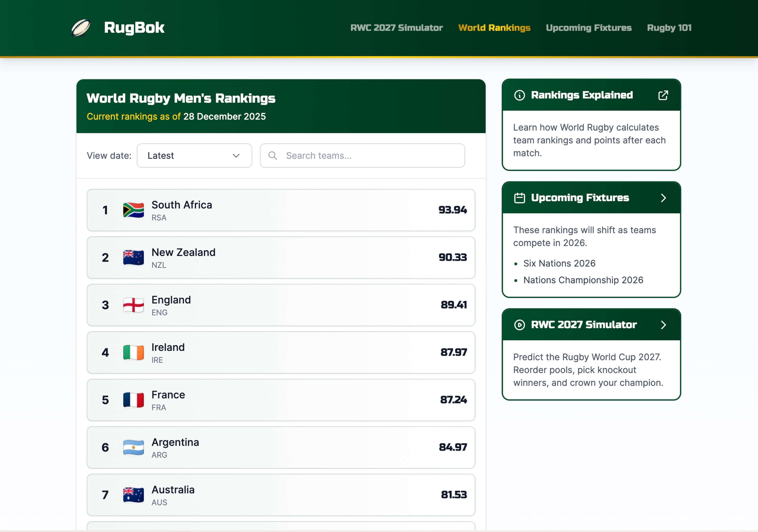Open the RWC 2027 Simulator page
The image size is (758, 532).
tap(397, 28)
